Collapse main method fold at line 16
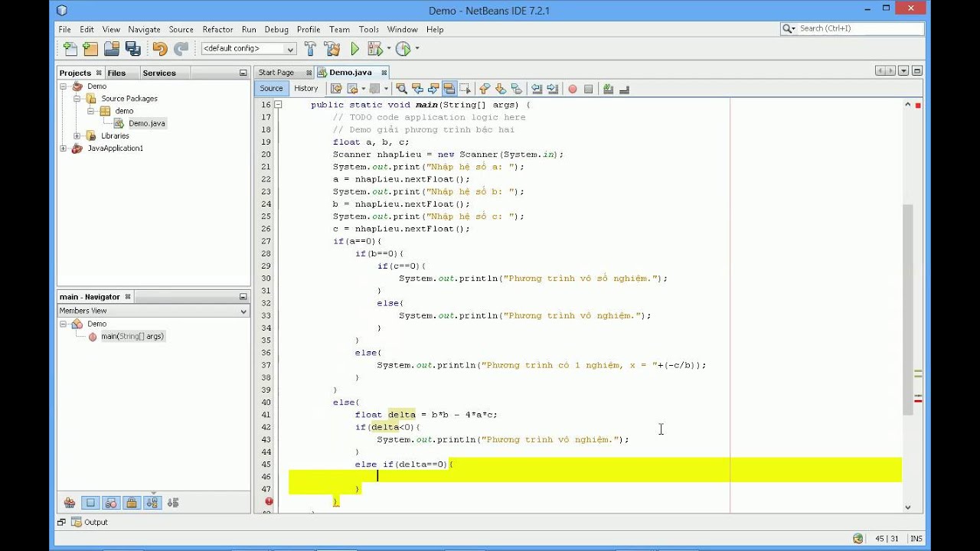This screenshot has height=551, width=980. click(x=279, y=105)
